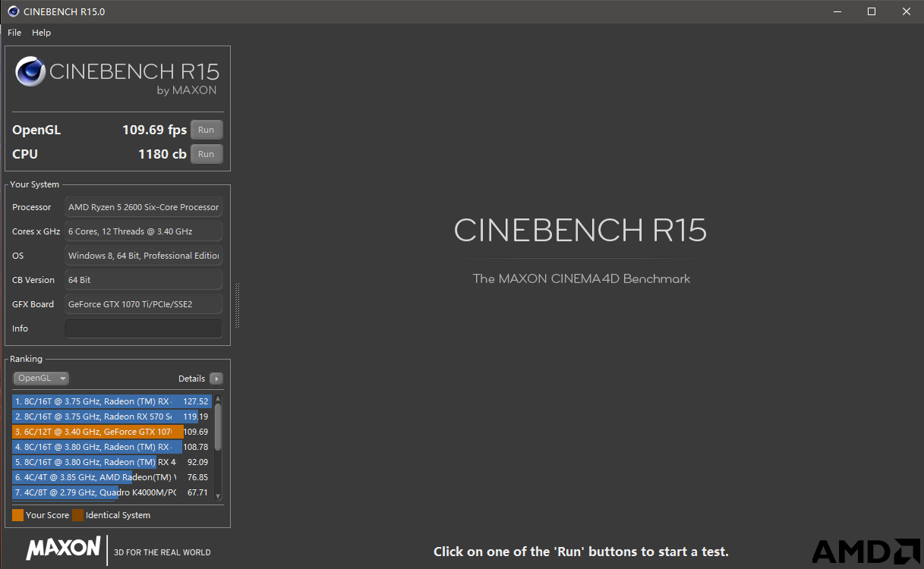Select ranking row 7 Quadro K4000M

(x=112, y=492)
